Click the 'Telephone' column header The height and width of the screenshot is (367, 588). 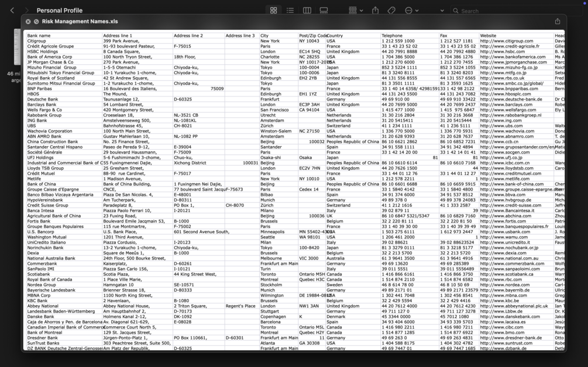point(392,36)
